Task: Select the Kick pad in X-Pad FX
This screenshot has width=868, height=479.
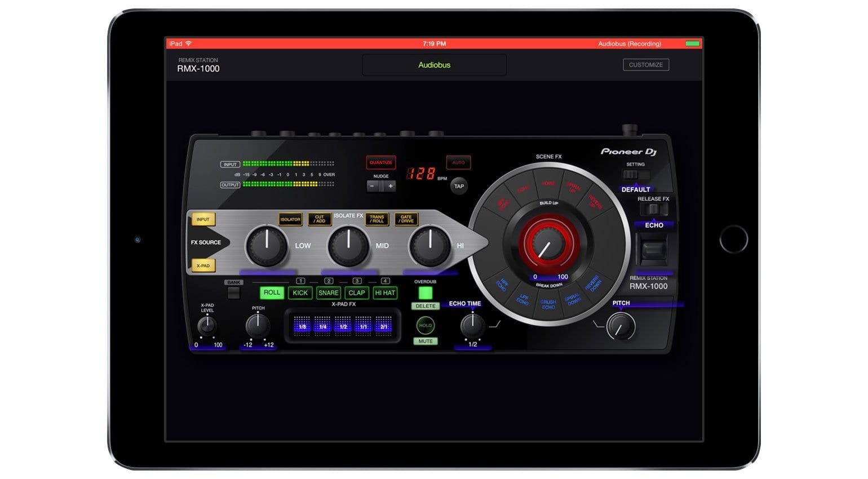Action: [300, 292]
